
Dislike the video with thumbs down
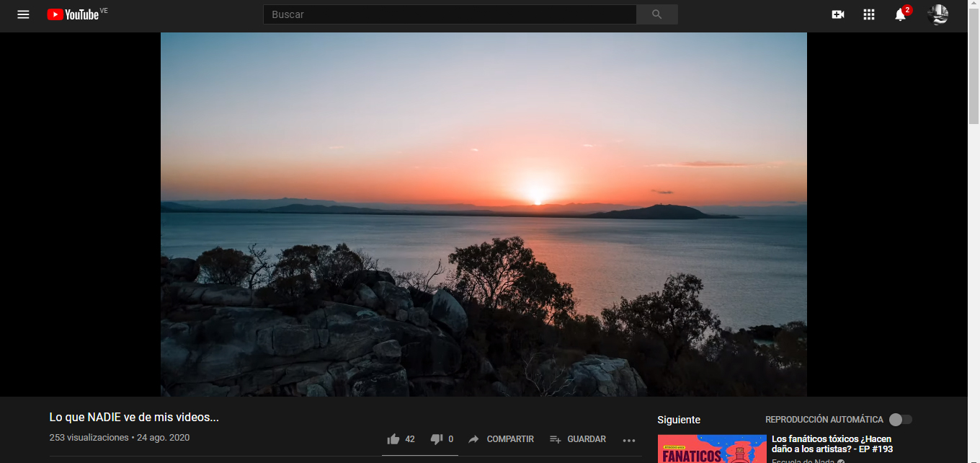click(442, 439)
